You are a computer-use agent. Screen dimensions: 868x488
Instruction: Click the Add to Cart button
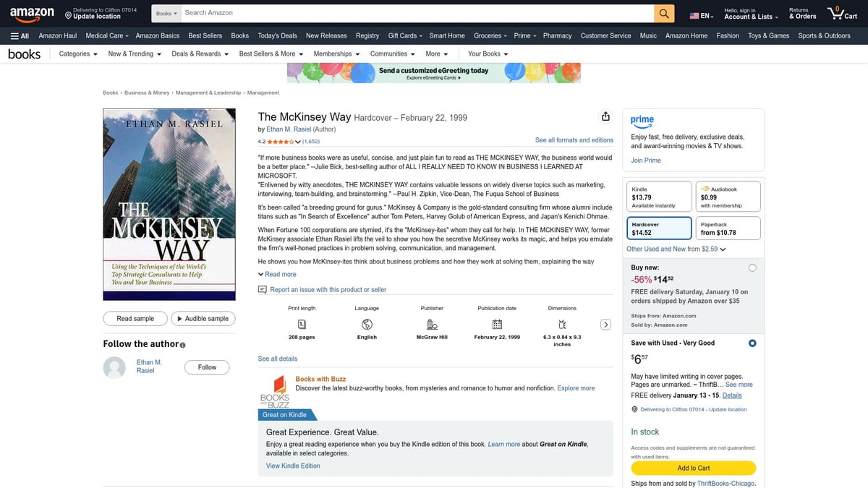pos(693,468)
